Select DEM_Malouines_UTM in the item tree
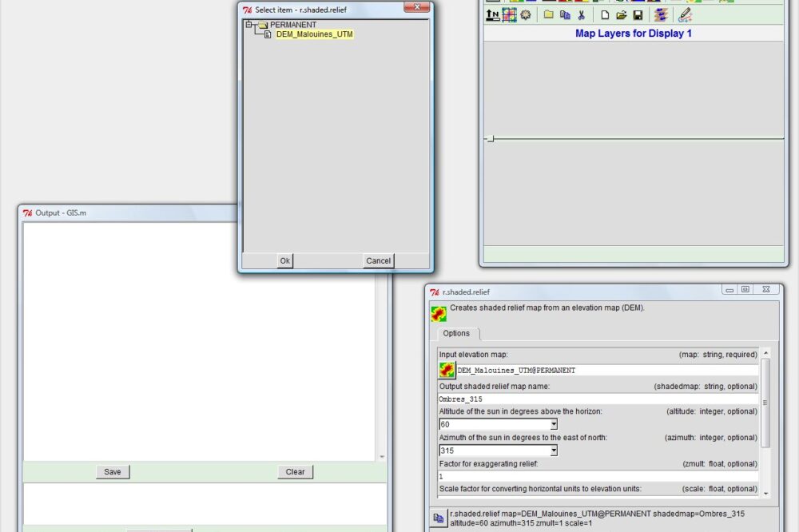The width and height of the screenshot is (799, 532). (x=314, y=34)
